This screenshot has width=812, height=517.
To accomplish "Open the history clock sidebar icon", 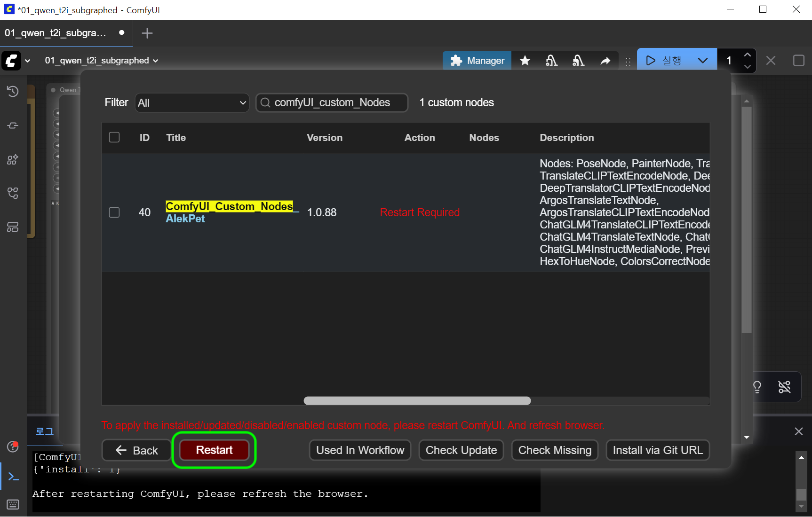I will coord(13,91).
